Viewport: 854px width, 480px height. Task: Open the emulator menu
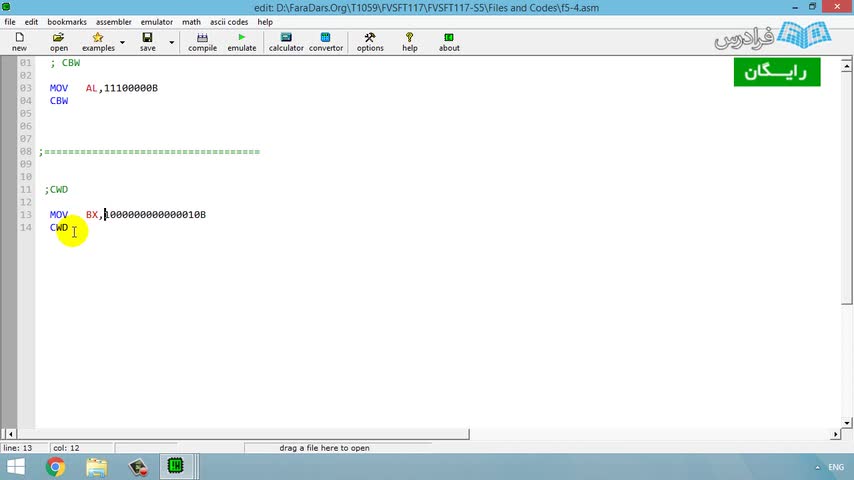coord(157,22)
